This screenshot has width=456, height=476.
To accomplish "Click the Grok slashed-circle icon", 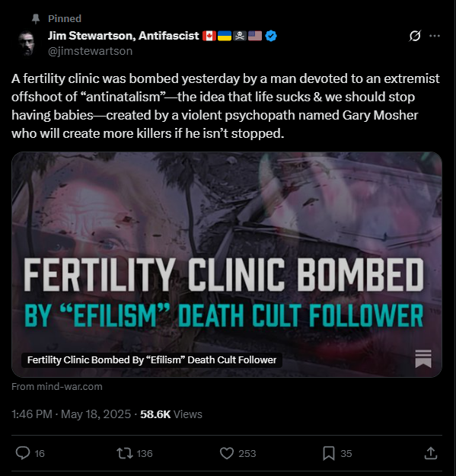I will 415,36.
